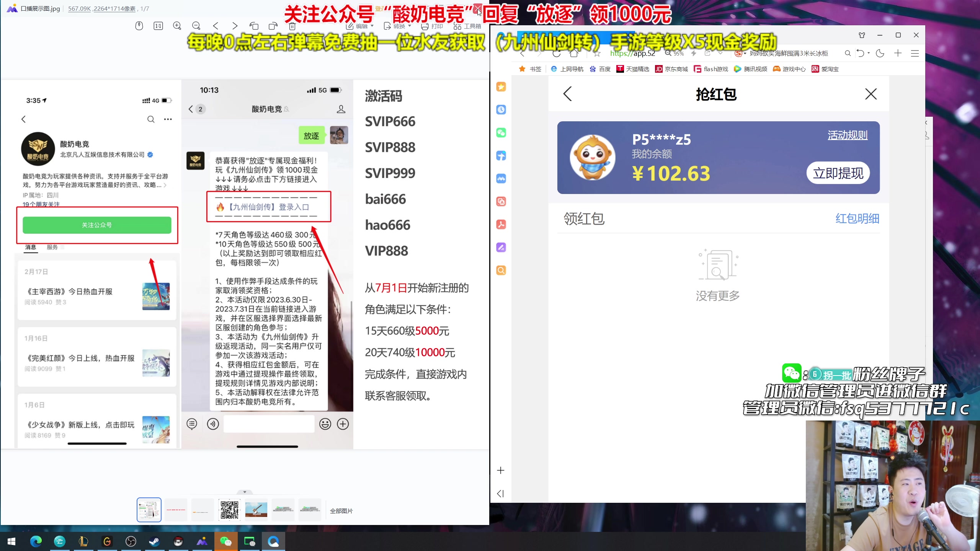Screen dimensions: 980x551
Task: Click the 立即提现 withdraw button
Action: pyautogui.click(x=838, y=173)
